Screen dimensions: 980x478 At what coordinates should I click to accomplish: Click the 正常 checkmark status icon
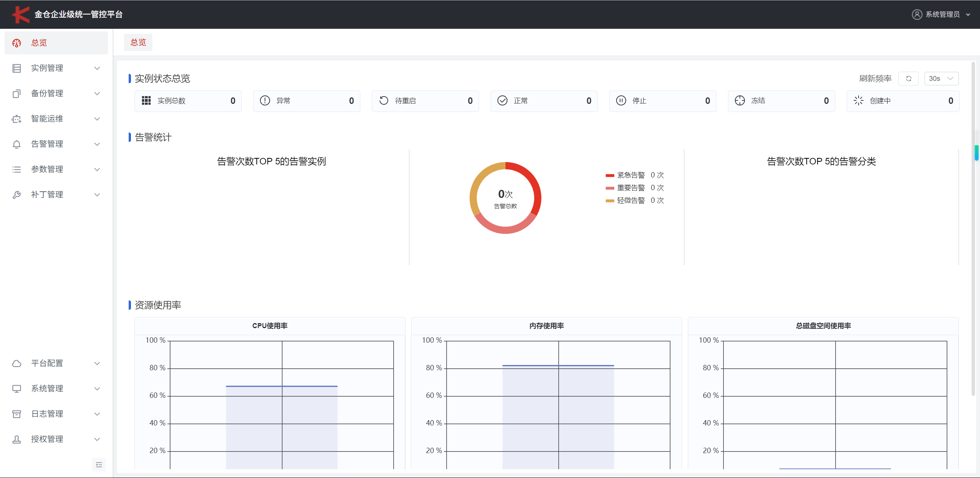click(x=502, y=100)
